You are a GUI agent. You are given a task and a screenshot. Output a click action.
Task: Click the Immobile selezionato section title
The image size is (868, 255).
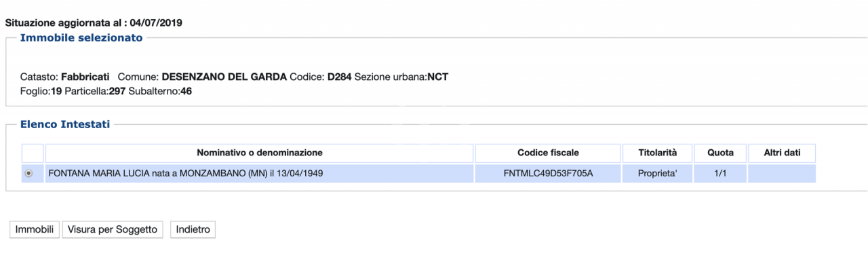(81, 38)
